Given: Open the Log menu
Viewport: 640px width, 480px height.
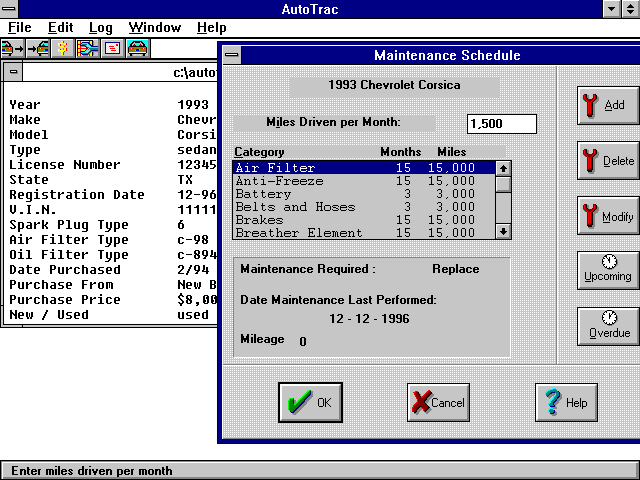Looking at the screenshot, I should point(100,27).
